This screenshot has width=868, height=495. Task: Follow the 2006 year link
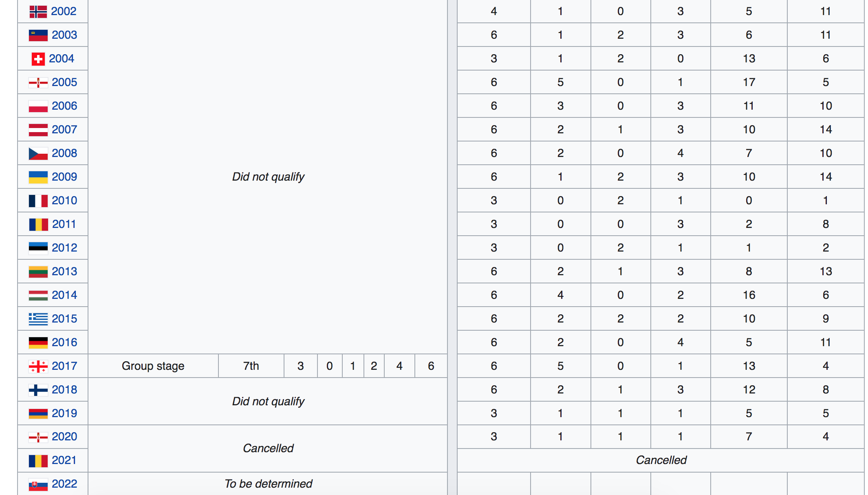pos(64,106)
